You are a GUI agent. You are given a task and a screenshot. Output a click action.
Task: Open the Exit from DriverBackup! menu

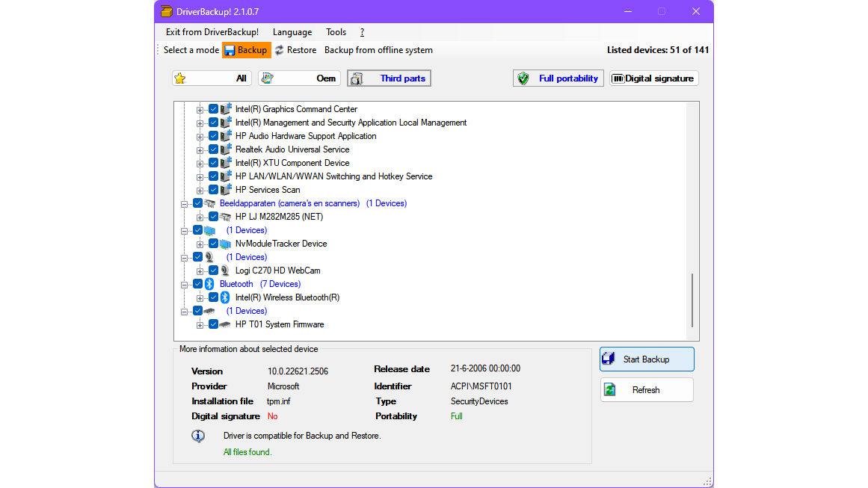[212, 32]
